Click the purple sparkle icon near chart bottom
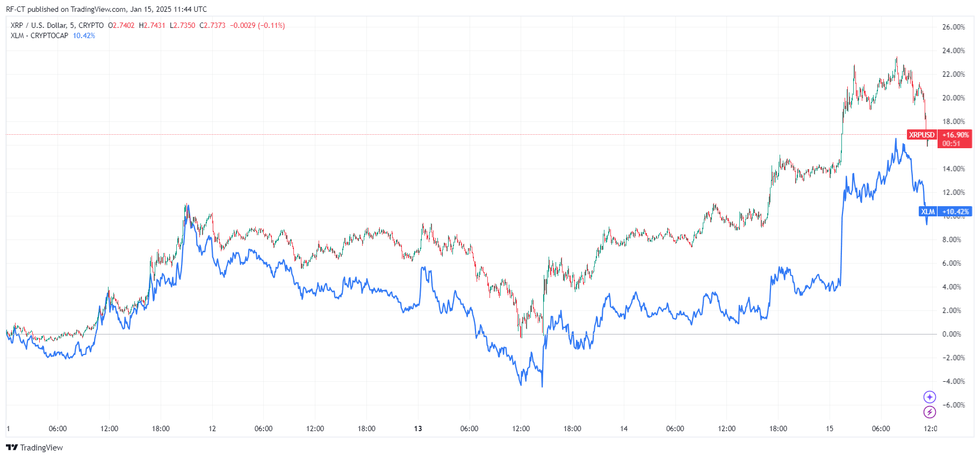Screen dimensions: 980x458 point(929,397)
